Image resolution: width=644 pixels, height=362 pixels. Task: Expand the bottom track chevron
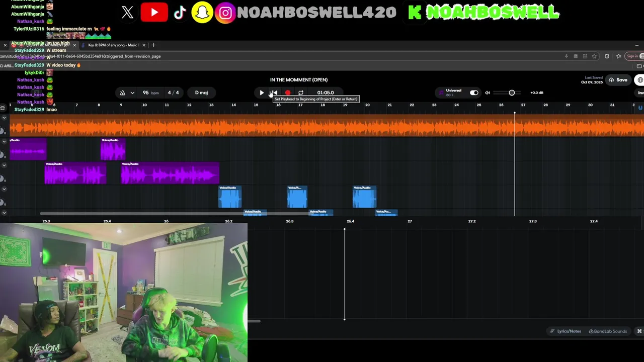coord(4,213)
